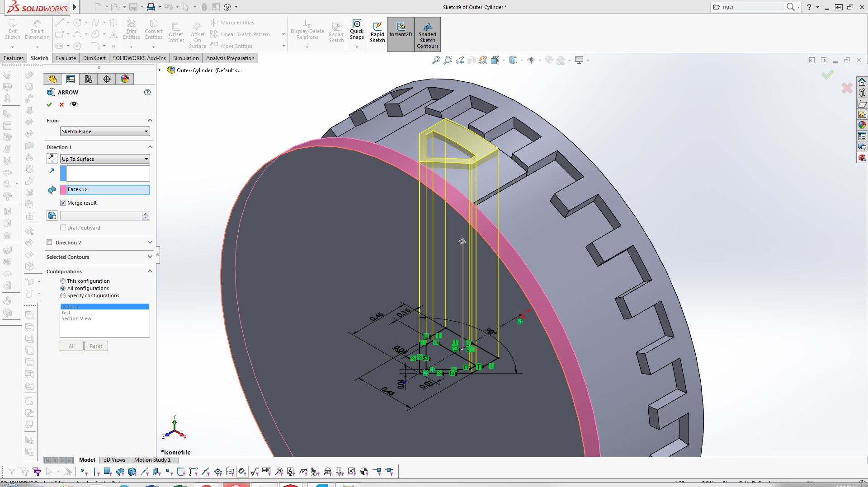Click Reverse Direction button
Image resolution: width=868 pixels, height=487 pixels.
click(52, 159)
